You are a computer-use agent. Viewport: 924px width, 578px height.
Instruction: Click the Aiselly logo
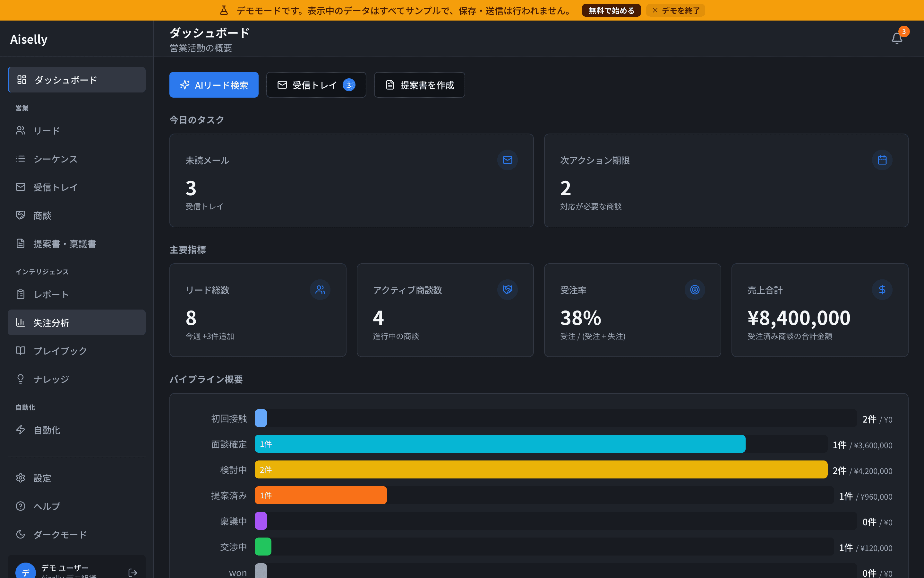[x=29, y=39]
